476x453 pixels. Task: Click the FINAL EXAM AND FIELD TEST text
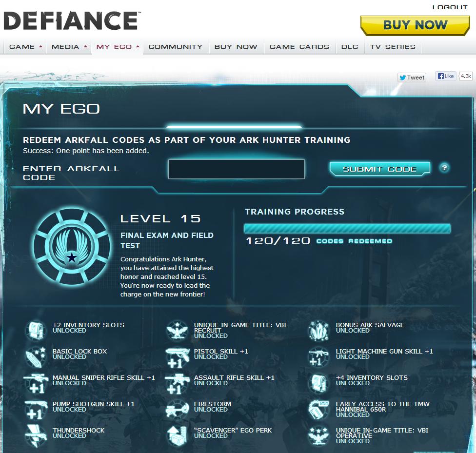click(x=167, y=240)
